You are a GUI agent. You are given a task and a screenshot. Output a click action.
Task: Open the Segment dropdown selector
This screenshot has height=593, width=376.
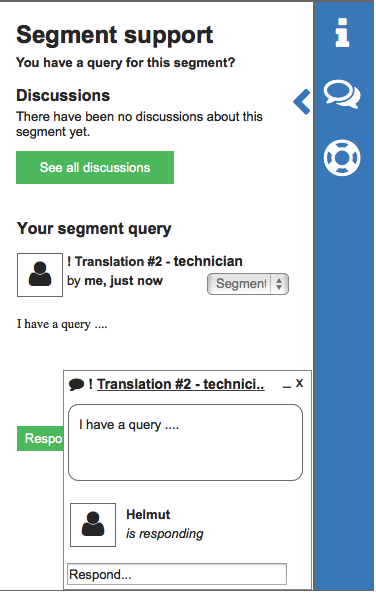tap(248, 284)
